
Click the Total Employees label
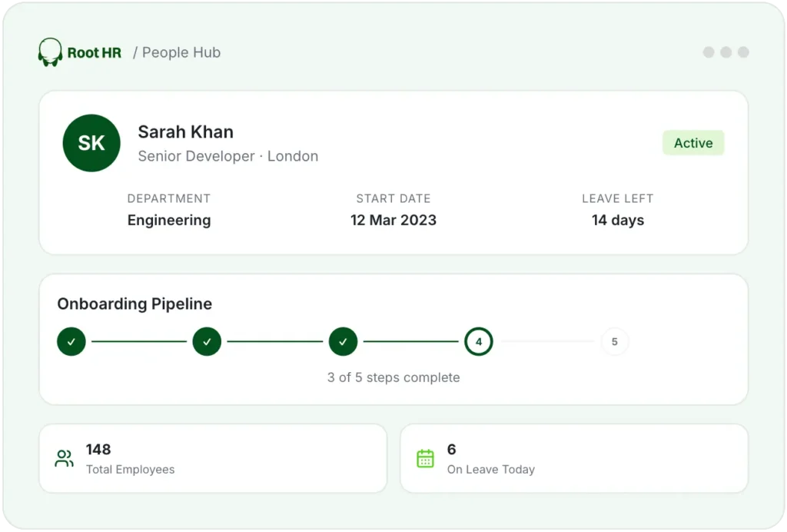tap(131, 469)
